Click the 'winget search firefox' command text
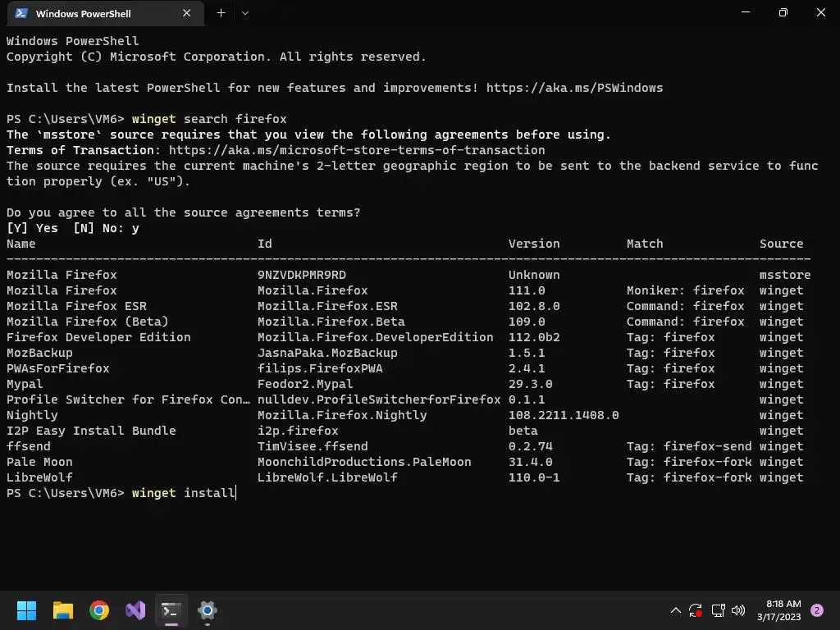The width and height of the screenshot is (840, 630). (209, 119)
